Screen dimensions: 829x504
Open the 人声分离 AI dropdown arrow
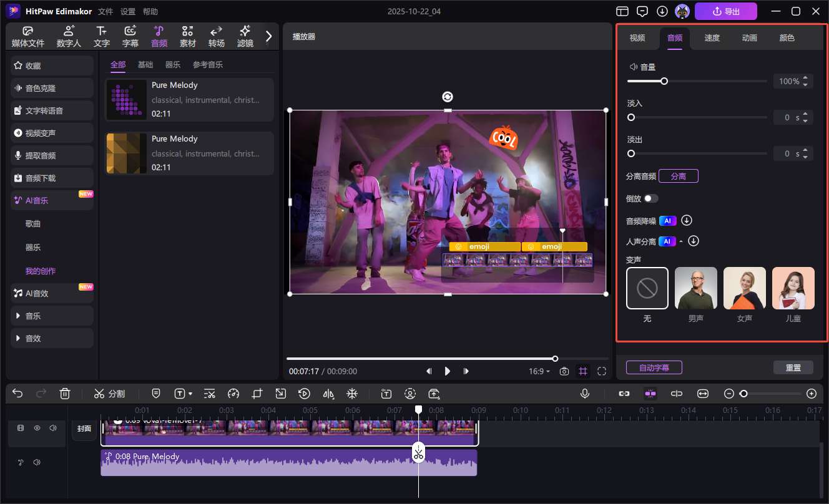tap(680, 241)
